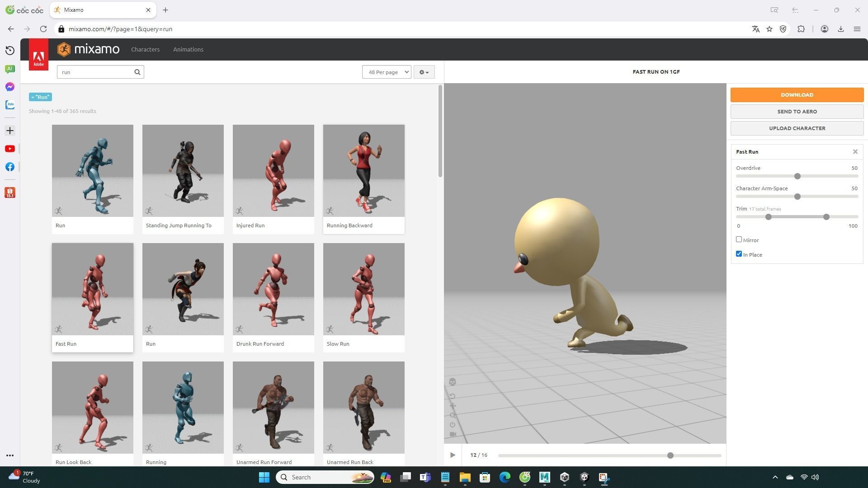Reload the Mixamo page
868x488 pixels.
43,29
